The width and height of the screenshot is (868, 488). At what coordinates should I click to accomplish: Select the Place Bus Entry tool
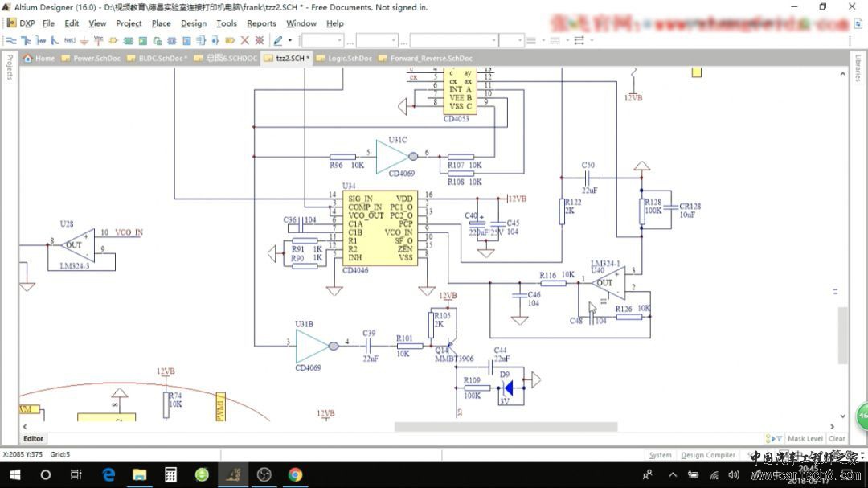point(55,40)
